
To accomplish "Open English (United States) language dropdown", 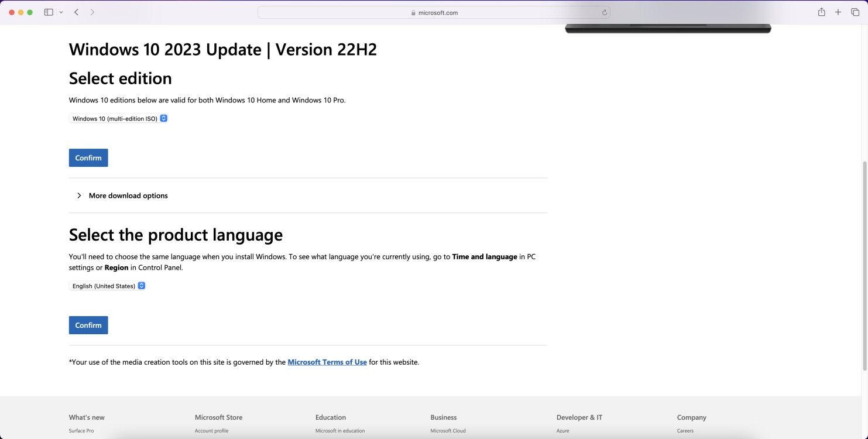I will click(x=108, y=286).
